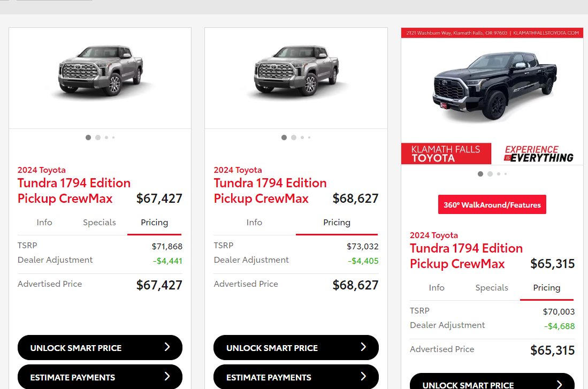This screenshot has width=588, height=389.
Task: Unlock Smart Price for the $65,315 Tundra
Action: point(492,381)
